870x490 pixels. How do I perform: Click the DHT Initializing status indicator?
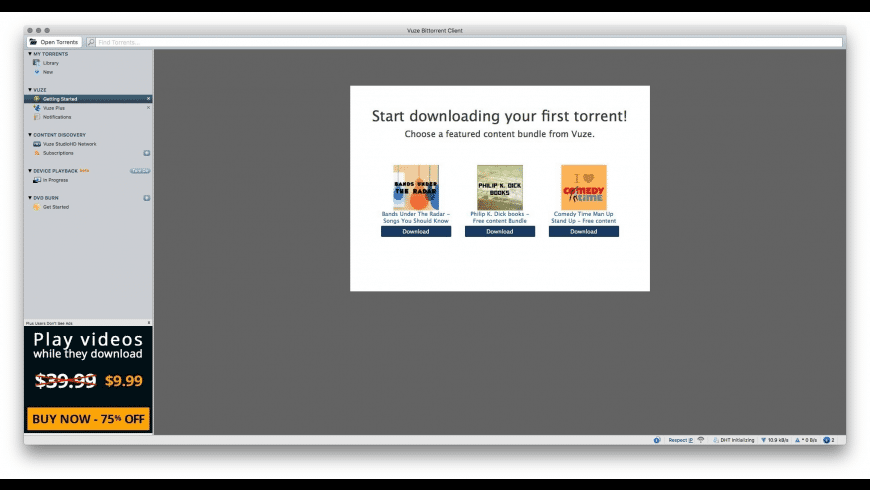pyautogui.click(x=734, y=440)
